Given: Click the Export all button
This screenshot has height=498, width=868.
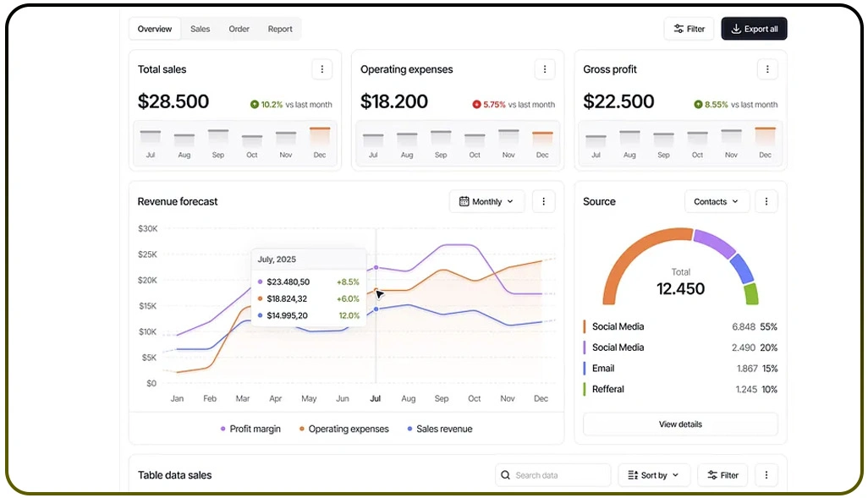Looking at the screenshot, I should click(754, 29).
